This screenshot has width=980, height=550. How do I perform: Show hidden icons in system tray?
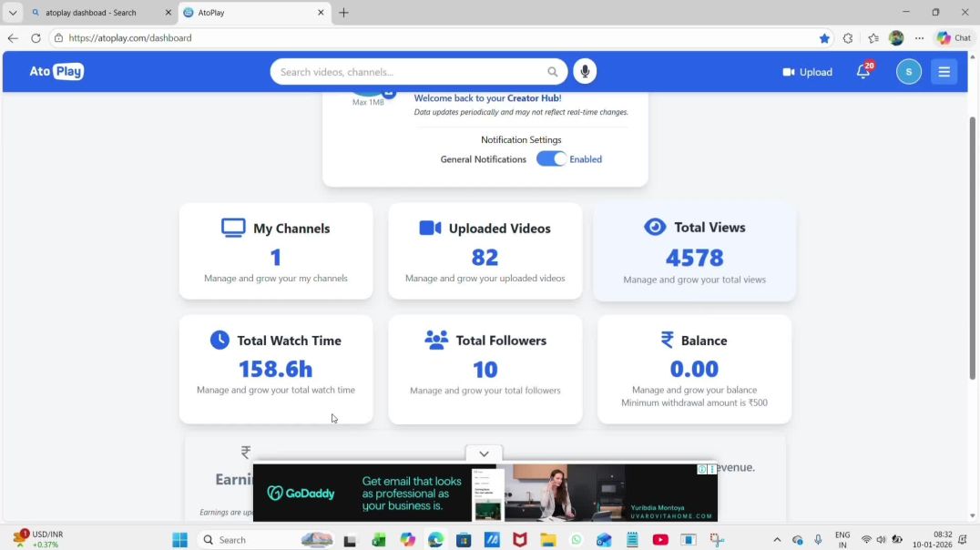click(777, 539)
